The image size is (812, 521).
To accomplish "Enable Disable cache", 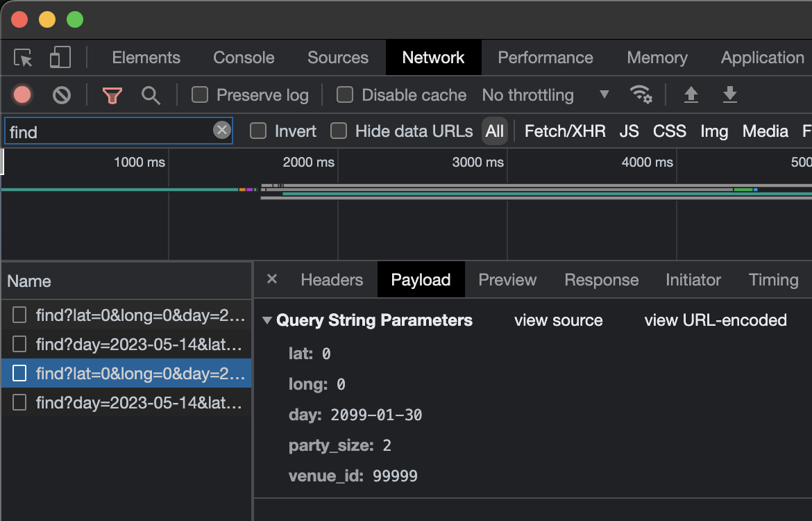I will 345,95.
